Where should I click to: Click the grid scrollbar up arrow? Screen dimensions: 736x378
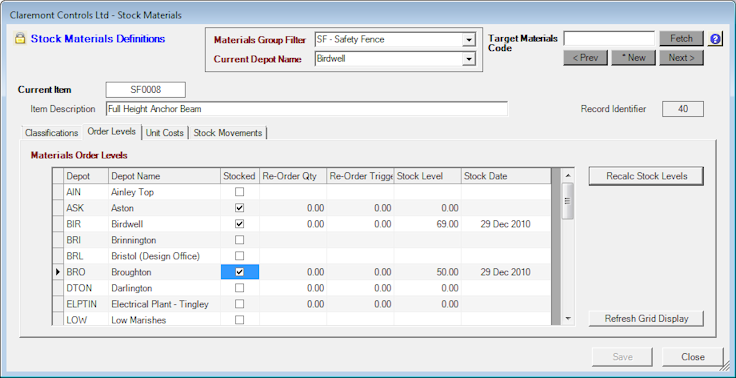tap(568, 176)
